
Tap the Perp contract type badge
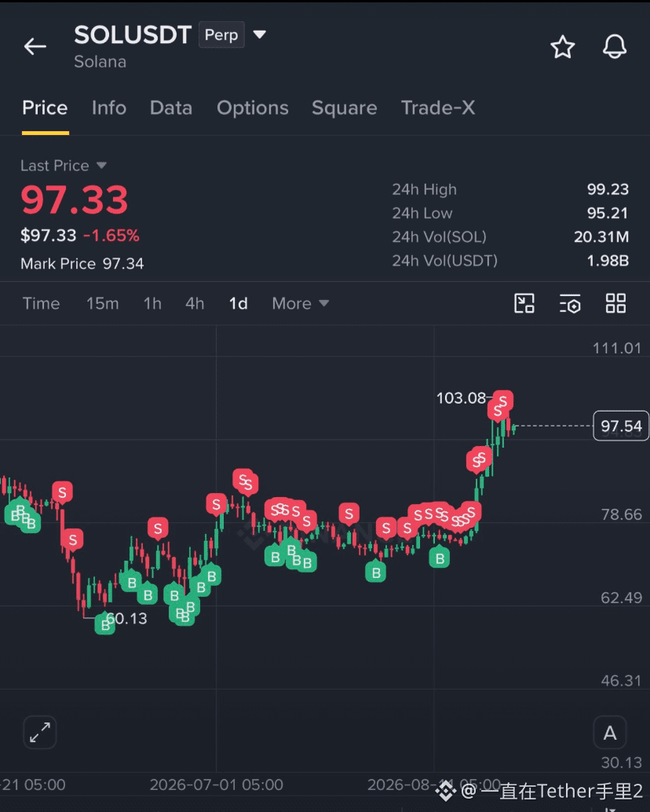(x=221, y=35)
